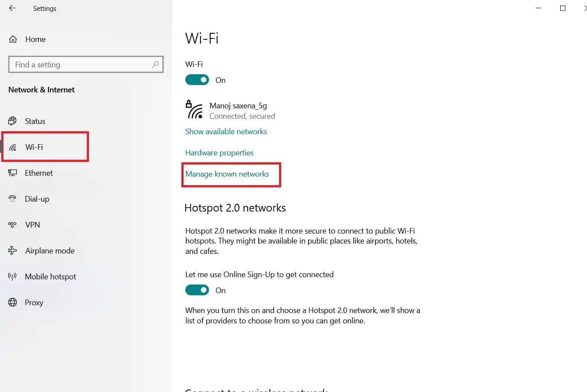Click the Wi-Fi signal icon in sidebar
This screenshot has width=587, height=392.
coord(13,148)
